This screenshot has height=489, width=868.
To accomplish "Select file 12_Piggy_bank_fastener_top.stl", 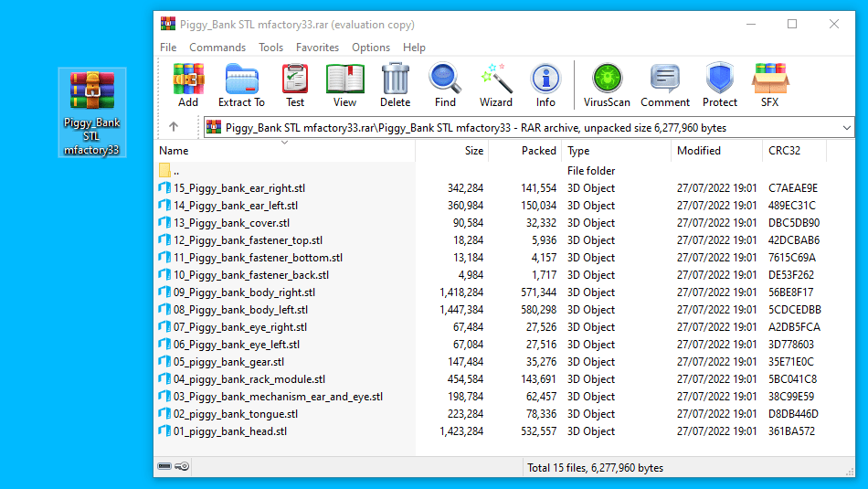I will 248,240.
